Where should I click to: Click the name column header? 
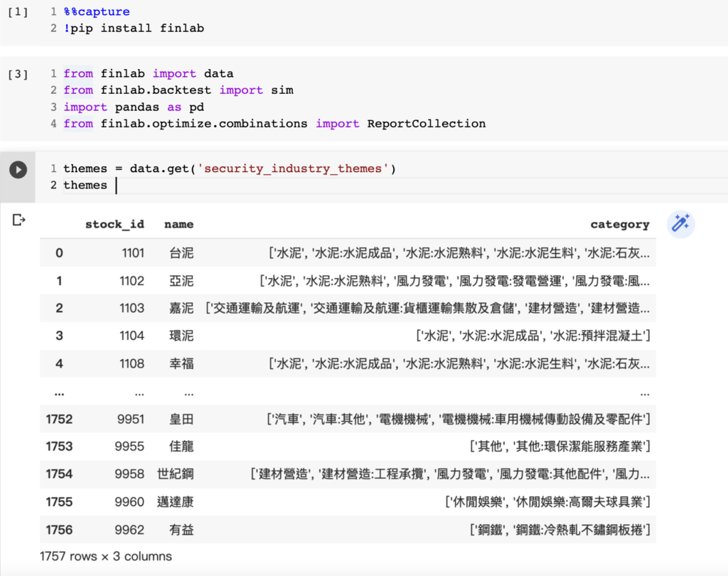tap(178, 224)
